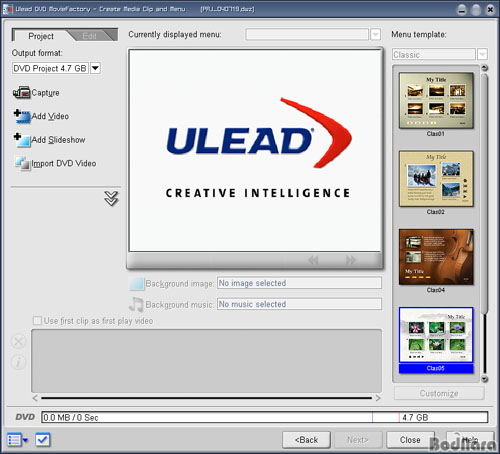Click the Background music field
This screenshot has height=454, width=500.
pyautogui.click(x=299, y=304)
